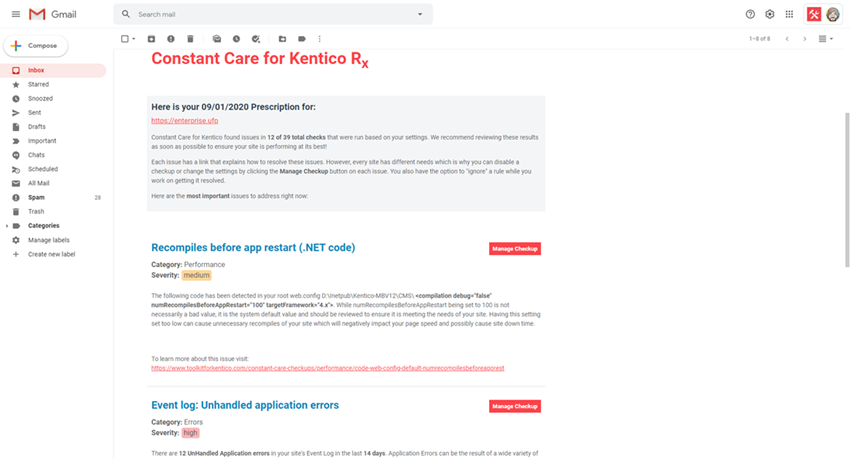Open the Settings gear icon
The height and width of the screenshot is (459, 850).
[770, 14]
